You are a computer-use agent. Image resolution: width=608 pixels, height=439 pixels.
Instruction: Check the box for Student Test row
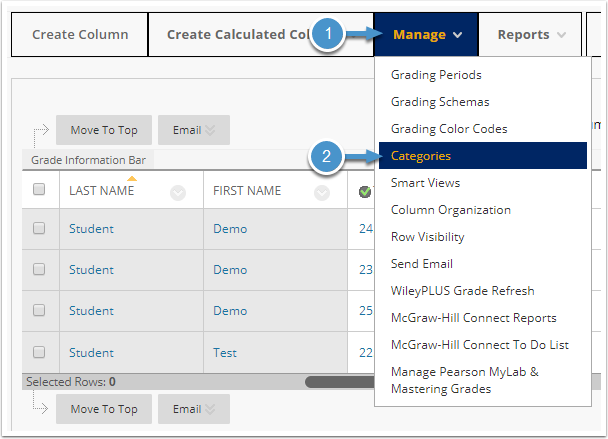(x=39, y=352)
